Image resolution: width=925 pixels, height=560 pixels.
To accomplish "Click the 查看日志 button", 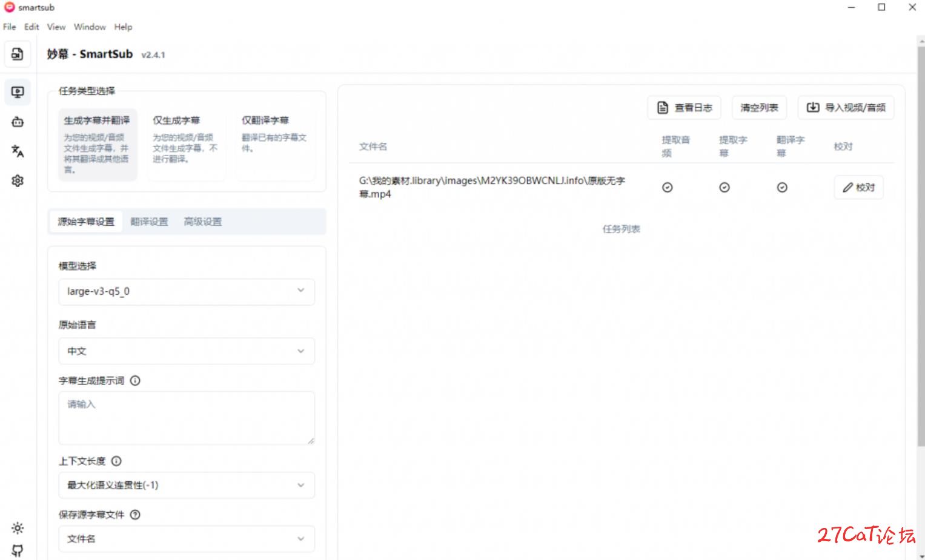I will [x=685, y=108].
